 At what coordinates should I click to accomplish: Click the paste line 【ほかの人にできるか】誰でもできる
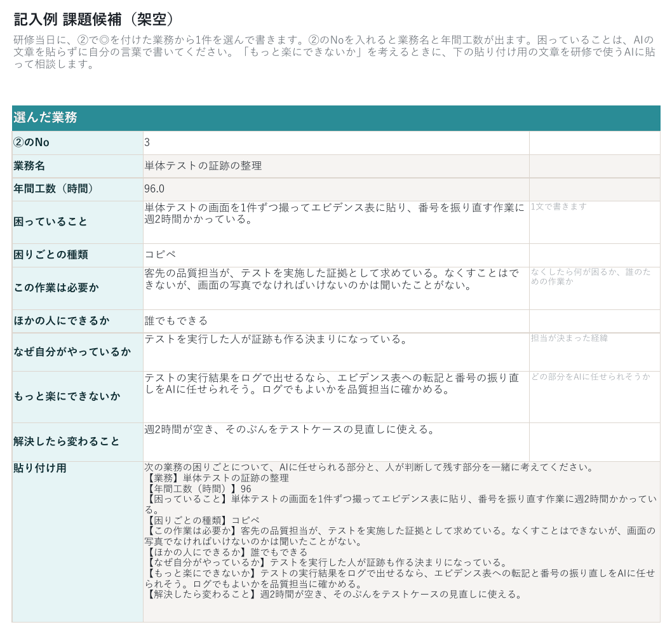pos(226,552)
